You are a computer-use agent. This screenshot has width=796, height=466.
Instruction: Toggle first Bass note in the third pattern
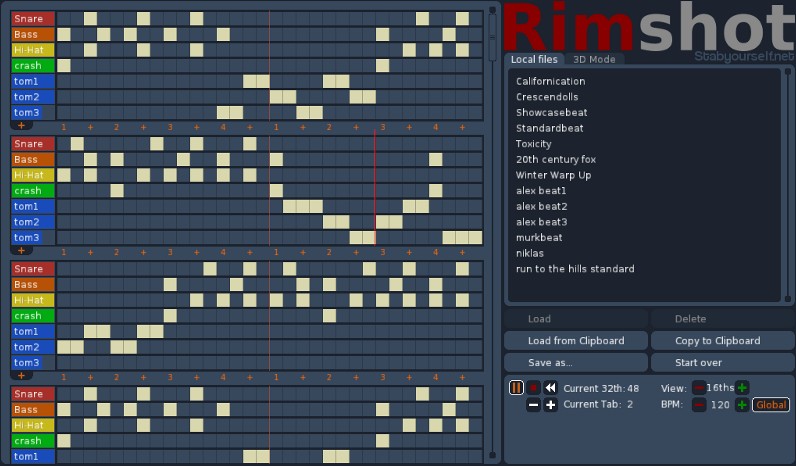170,284
